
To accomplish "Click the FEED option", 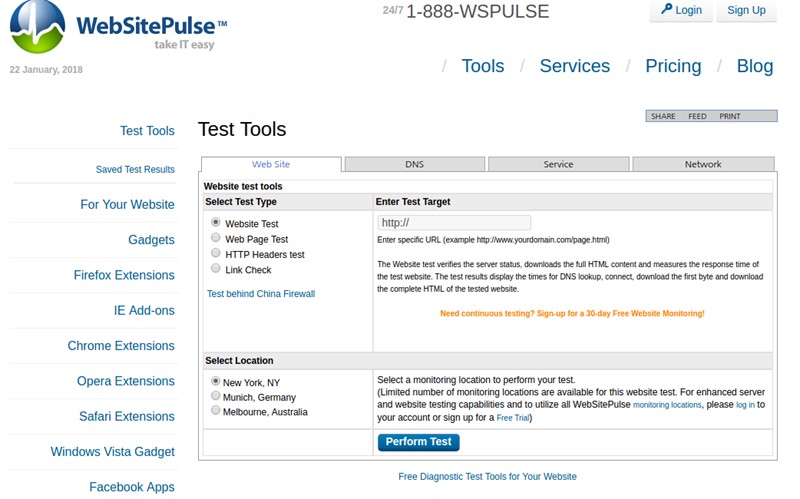I will 697,116.
